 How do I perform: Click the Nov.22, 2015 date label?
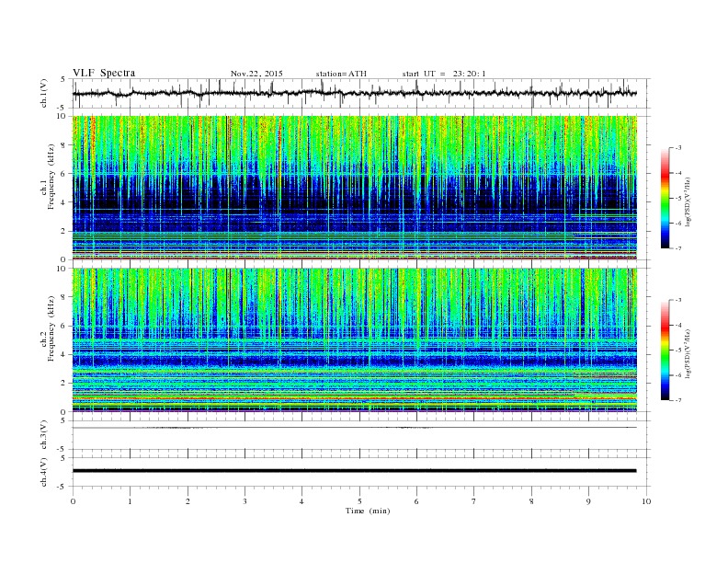coord(256,74)
